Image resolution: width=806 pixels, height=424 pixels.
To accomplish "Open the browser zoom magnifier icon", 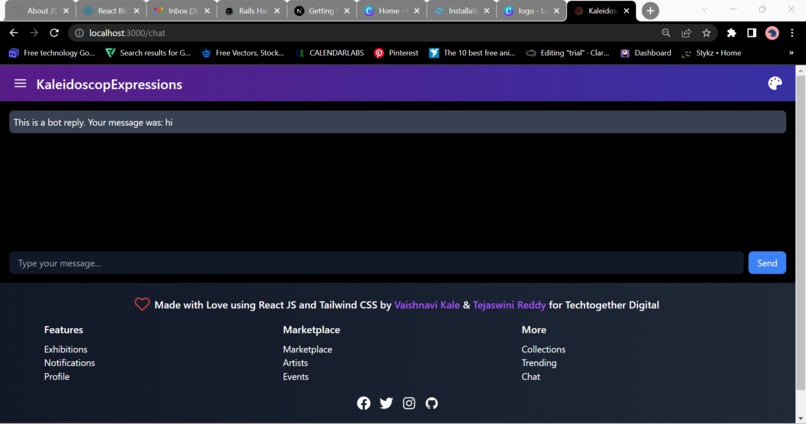I will click(666, 33).
